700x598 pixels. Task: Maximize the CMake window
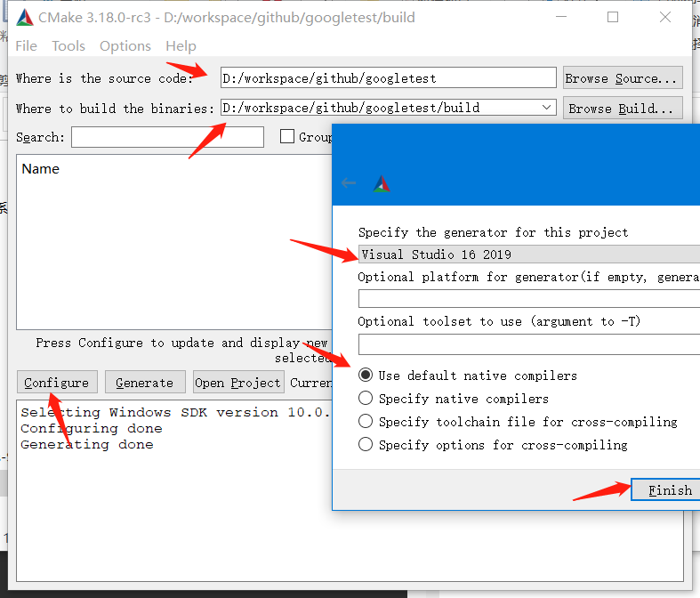tap(613, 17)
